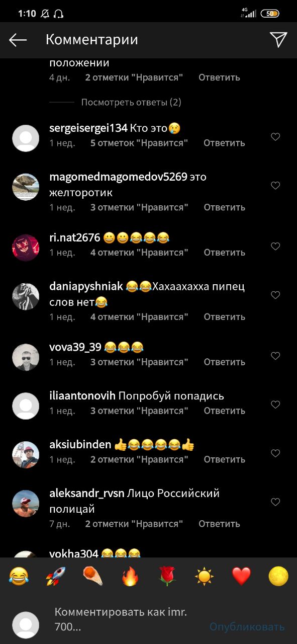The image size is (297, 644).
Task: Insert the yellow moon emoji
Action: coord(278,576)
